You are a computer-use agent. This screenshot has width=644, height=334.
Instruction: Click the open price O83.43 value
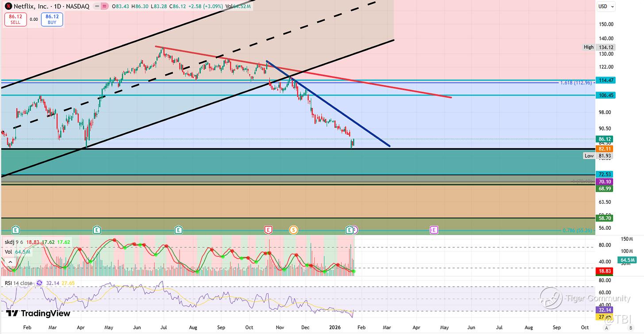[121, 7]
